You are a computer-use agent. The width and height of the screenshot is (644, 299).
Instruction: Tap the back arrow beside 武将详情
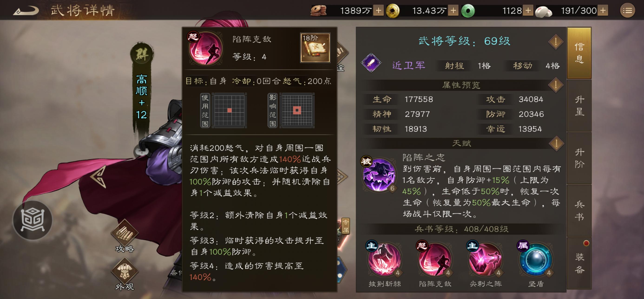click(x=26, y=10)
